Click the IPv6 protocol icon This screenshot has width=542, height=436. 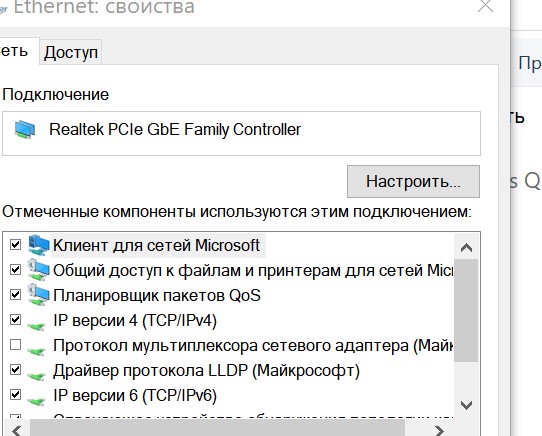[x=36, y=400]
